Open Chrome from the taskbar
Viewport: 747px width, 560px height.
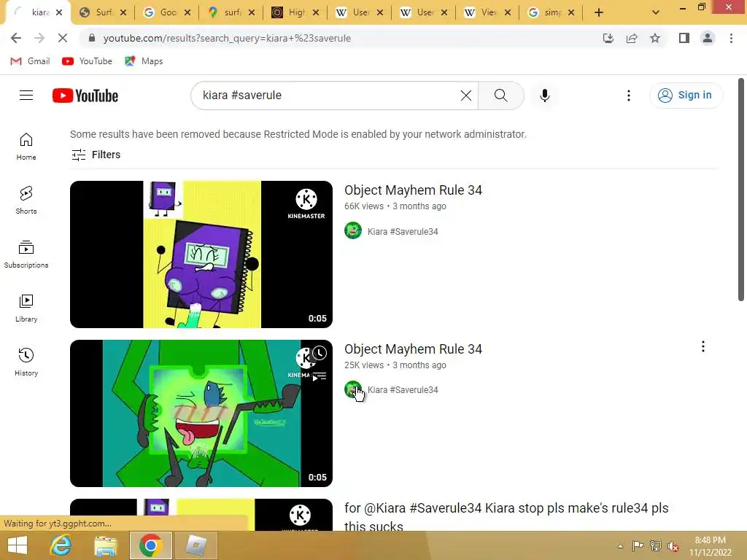150,545
